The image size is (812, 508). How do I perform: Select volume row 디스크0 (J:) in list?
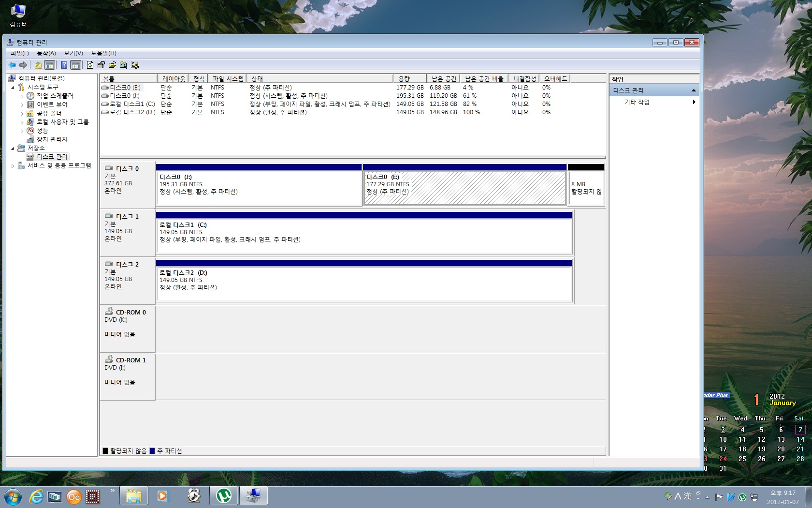coord(353,96)
